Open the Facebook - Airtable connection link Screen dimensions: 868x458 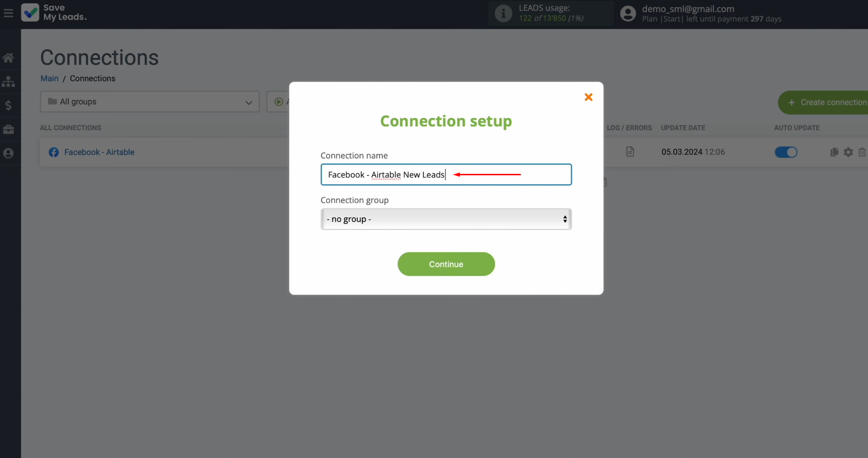99,152
